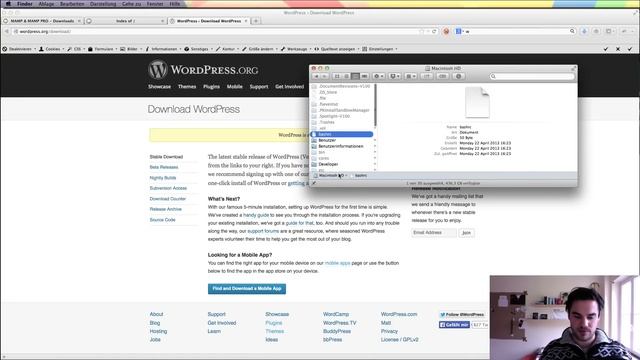Open the Showcase navigation link
640x360 pixels.
coord(159,87)
